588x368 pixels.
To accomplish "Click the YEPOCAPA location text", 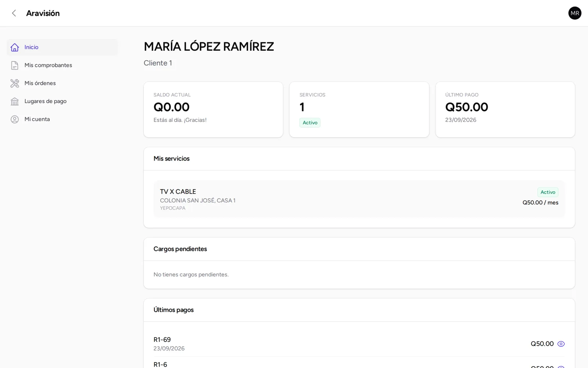I will (173, 208).
